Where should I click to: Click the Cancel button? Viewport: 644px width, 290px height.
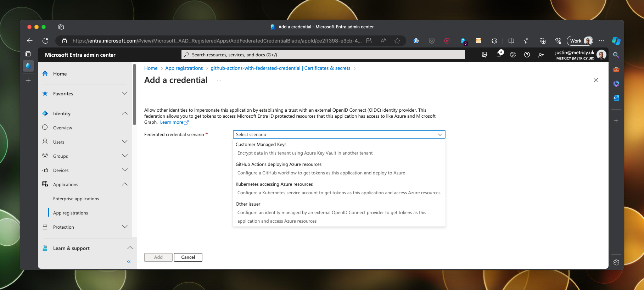tap(188, 257)
